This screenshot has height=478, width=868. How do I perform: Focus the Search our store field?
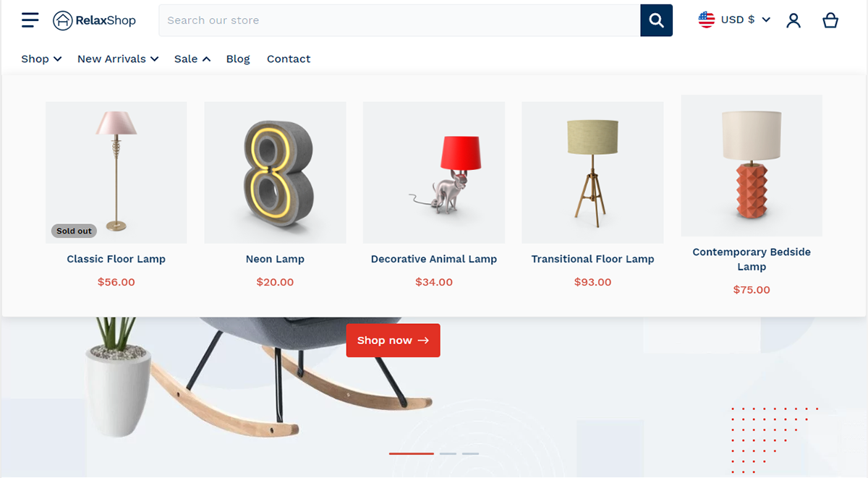(399, 20)
